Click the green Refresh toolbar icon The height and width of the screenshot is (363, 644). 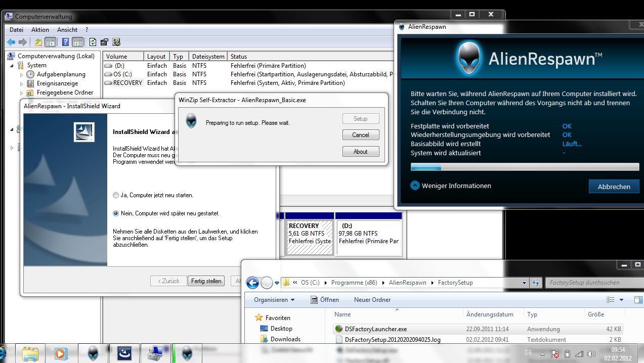click(93, 42)
